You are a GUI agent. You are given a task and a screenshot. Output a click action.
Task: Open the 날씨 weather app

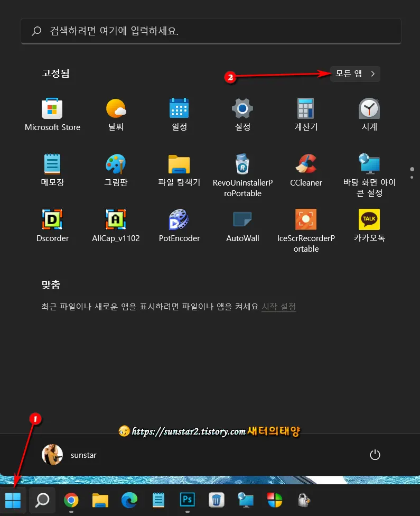pos(116,114)
